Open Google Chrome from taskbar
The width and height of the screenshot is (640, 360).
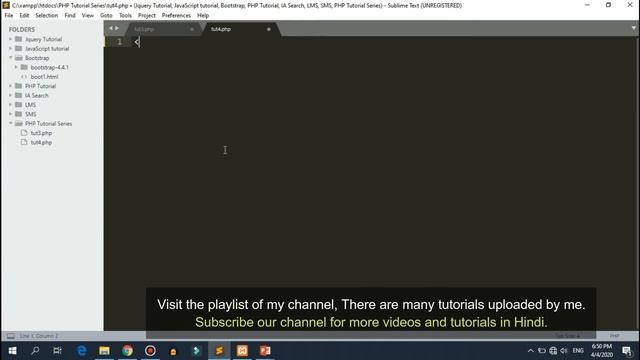[127, 351]
